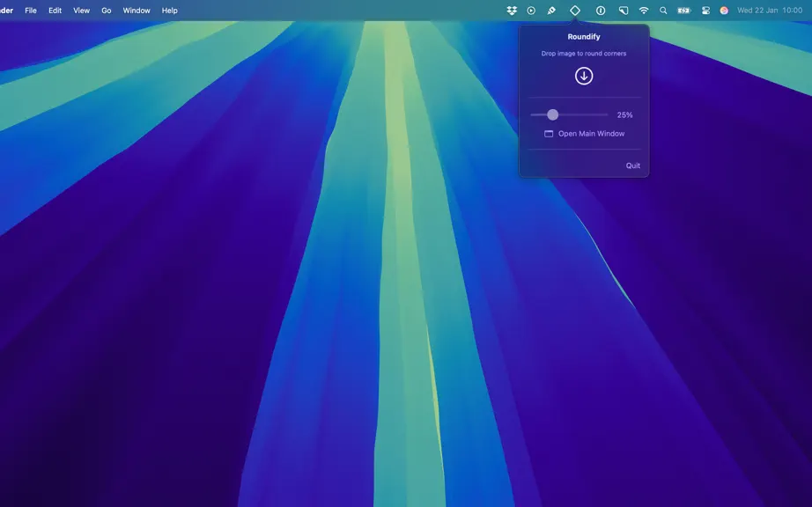Click 'Drop image to round corners' text
The image size is (812, 507).
[584, 54]
